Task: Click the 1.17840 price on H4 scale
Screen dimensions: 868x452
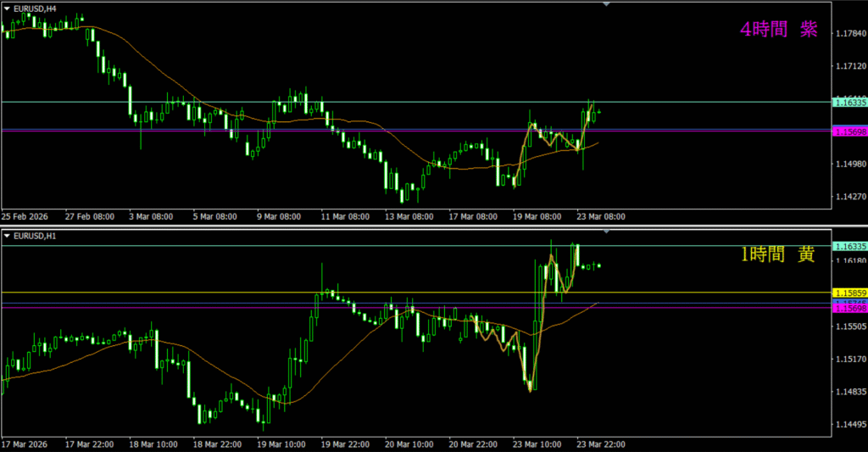Action: click(849, 33)
